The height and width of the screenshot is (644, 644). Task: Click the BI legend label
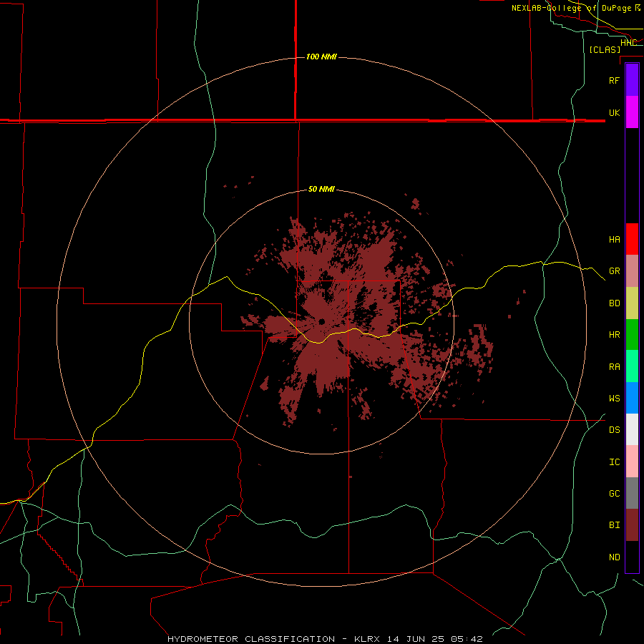pos(614,525)
